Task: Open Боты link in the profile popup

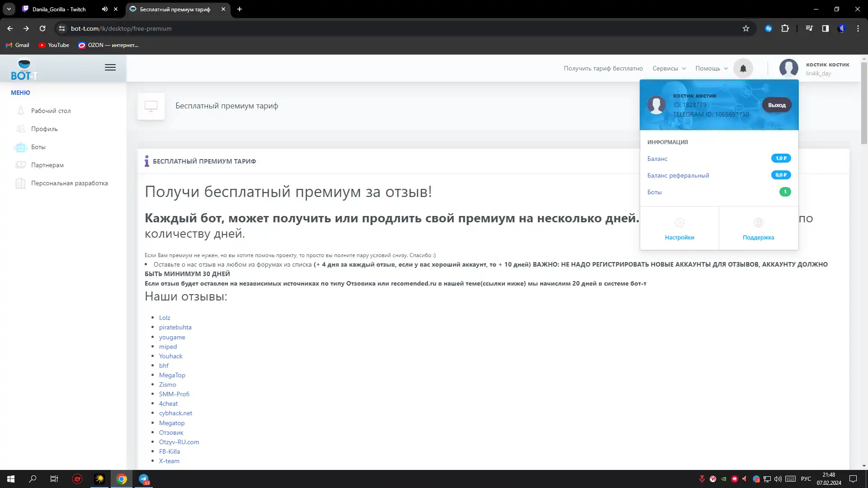Action: pos(654,192)
